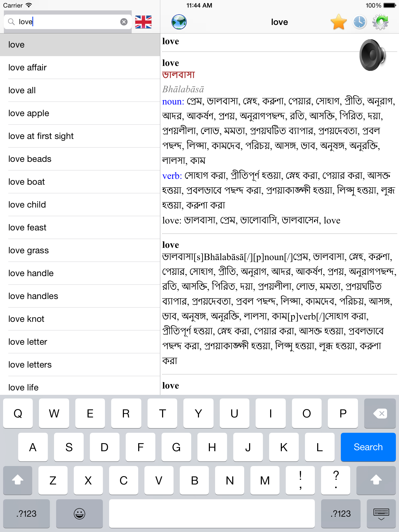Select 'love boat' entry
The width and height of the screenshot is (399, 532).
tap(80, 182)
